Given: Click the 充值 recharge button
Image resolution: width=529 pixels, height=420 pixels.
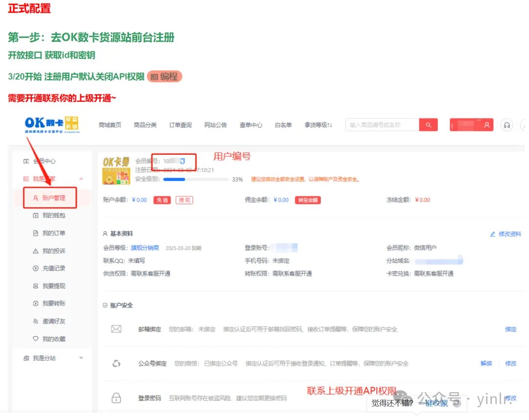Looking at the screenshot, I should tap(162, 200).
